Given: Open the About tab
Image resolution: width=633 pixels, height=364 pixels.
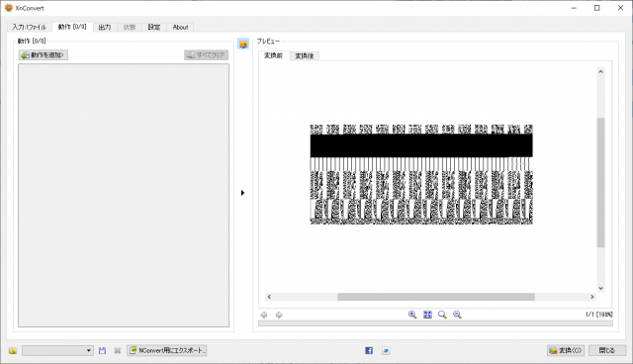Looking at the screenshot, I should 180,27.
